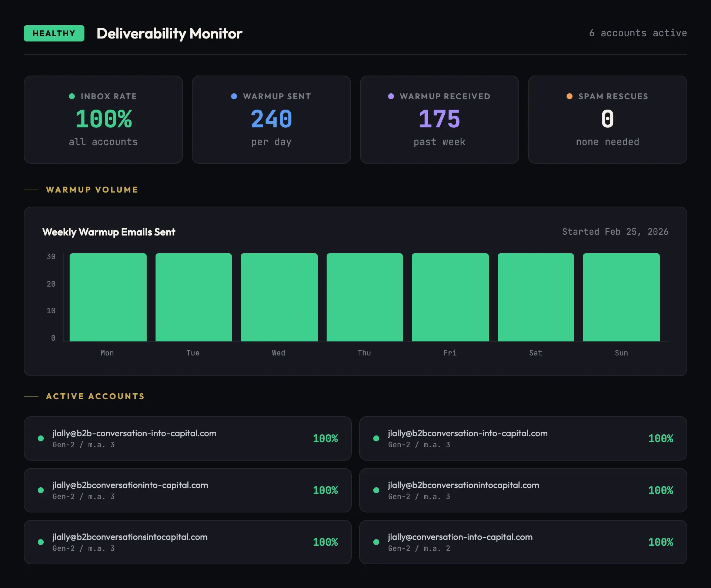Click the status dot beside jlally@b2bconversationsintocapital.com
The height and width of the screenshot is (588, 711).
coord(40,542)
